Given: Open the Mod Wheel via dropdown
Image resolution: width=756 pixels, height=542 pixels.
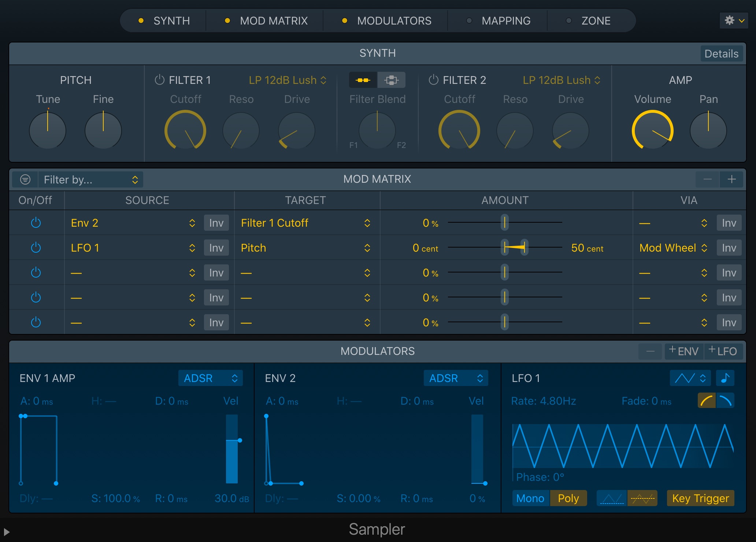Looking at the screenshot, I should 673,248.
